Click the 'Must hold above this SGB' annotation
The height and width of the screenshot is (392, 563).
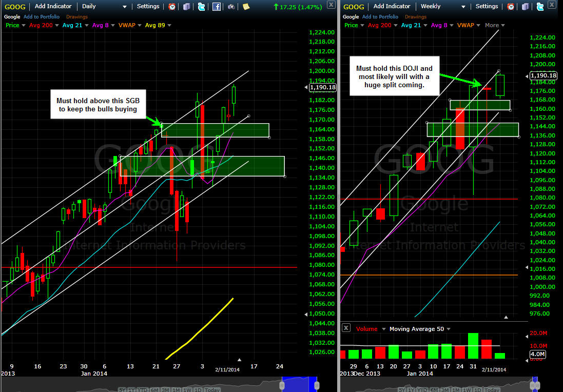98,105
